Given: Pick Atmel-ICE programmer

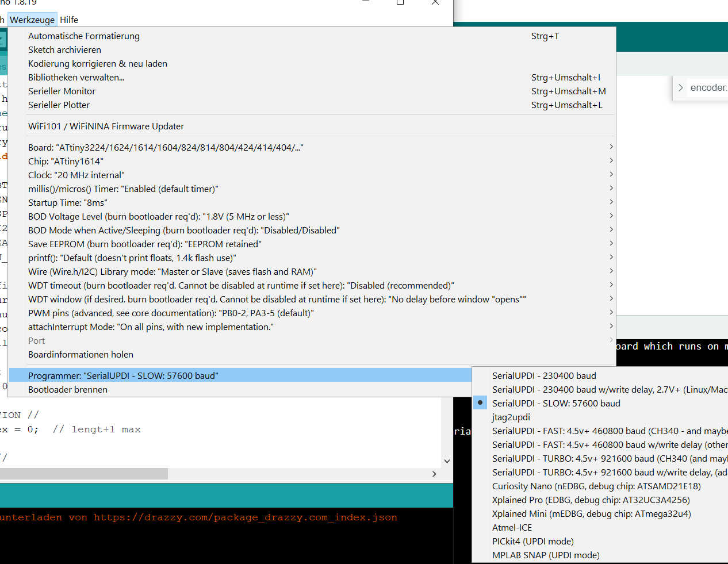Looking at the screenshot, I should click(x=512, y=527).
